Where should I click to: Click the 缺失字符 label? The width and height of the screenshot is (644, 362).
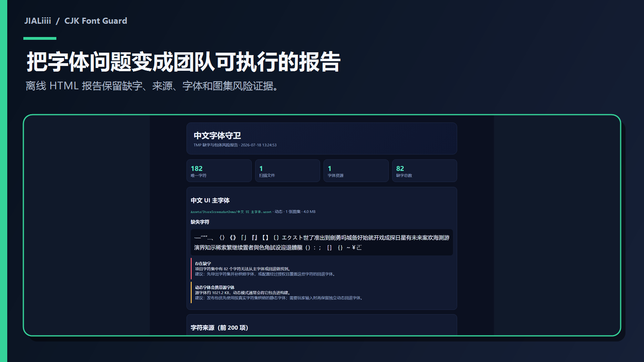tap(200, 222)
